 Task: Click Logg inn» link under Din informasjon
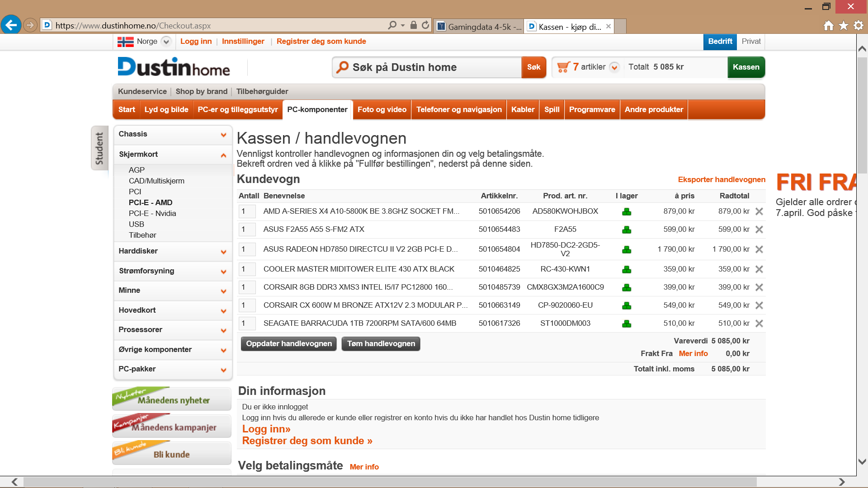266,429
